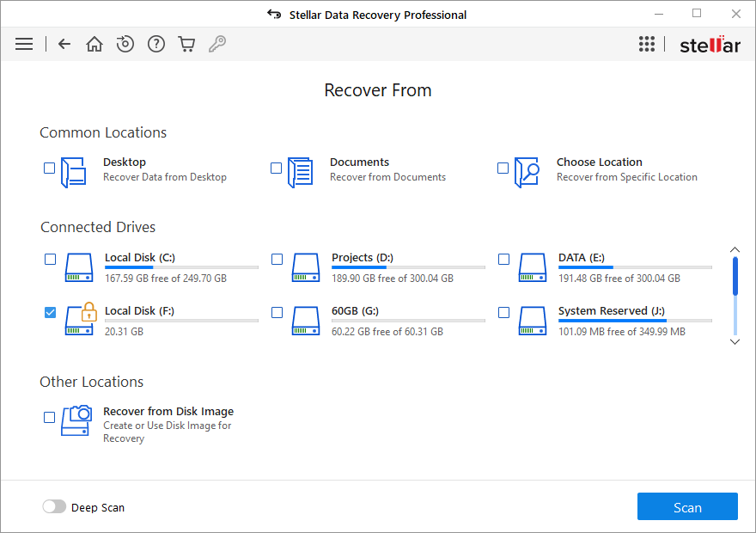Select Recover from Disk Image option
This screenshot has height=533, width=756.
pyautogui.click(x=49, y=417)
